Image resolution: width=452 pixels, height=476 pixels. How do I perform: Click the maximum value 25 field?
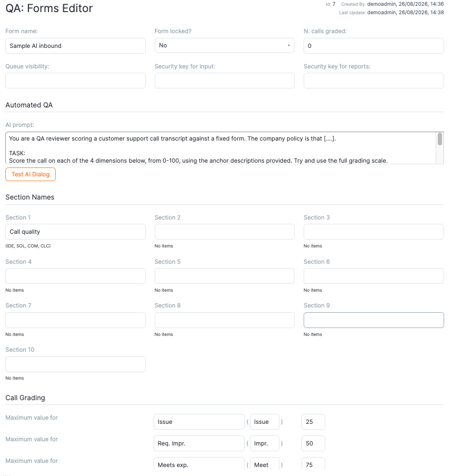313,422
